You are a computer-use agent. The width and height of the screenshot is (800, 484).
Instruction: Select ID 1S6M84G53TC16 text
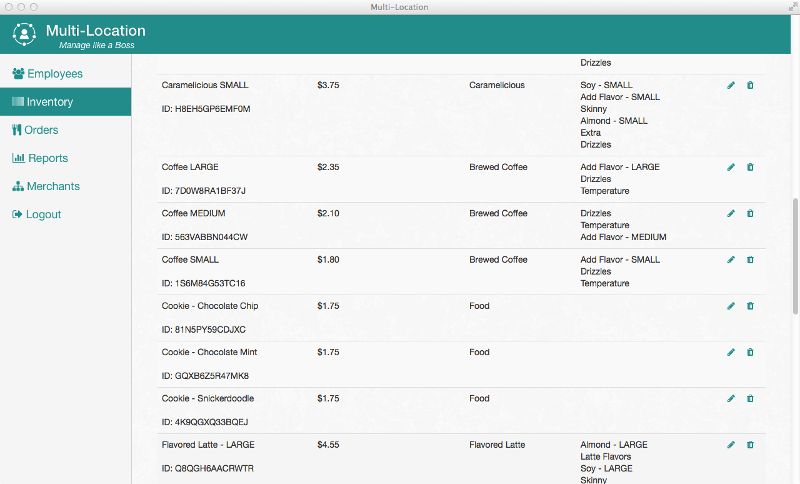click(204, 283)
